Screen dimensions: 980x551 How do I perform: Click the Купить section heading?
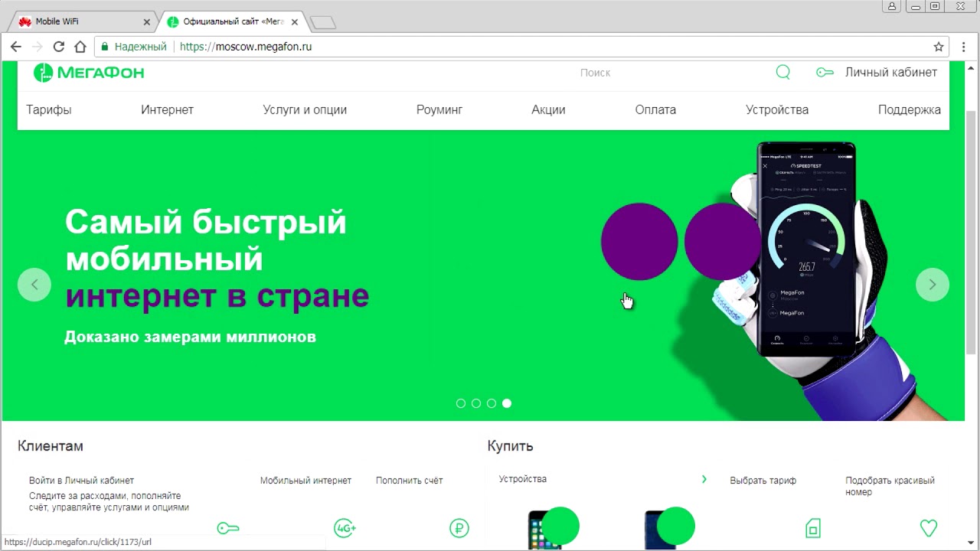(x=510, y=446)
